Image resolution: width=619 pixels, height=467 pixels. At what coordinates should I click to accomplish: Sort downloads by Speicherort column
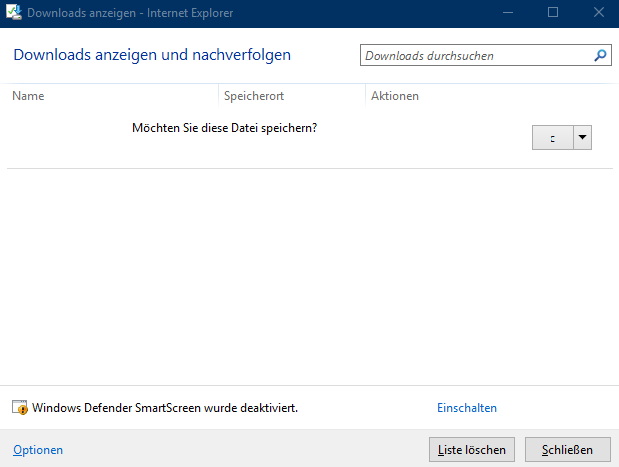point(254,96)
